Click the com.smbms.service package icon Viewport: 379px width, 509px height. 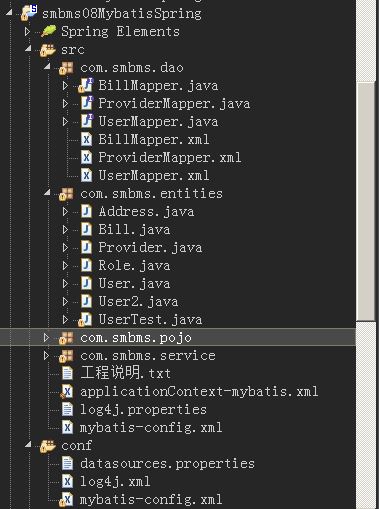pyautogui.click(x=66, y=356)
